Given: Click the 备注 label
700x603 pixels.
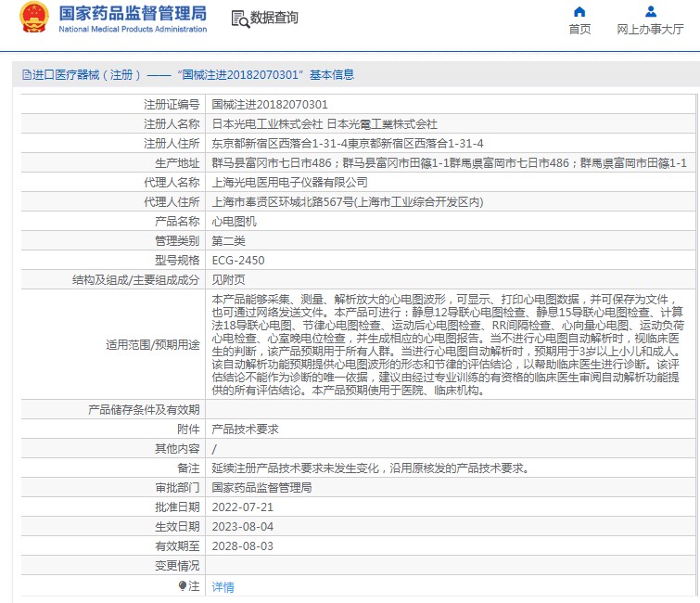Looking at the screenshot, I should [x=188, y=468].
